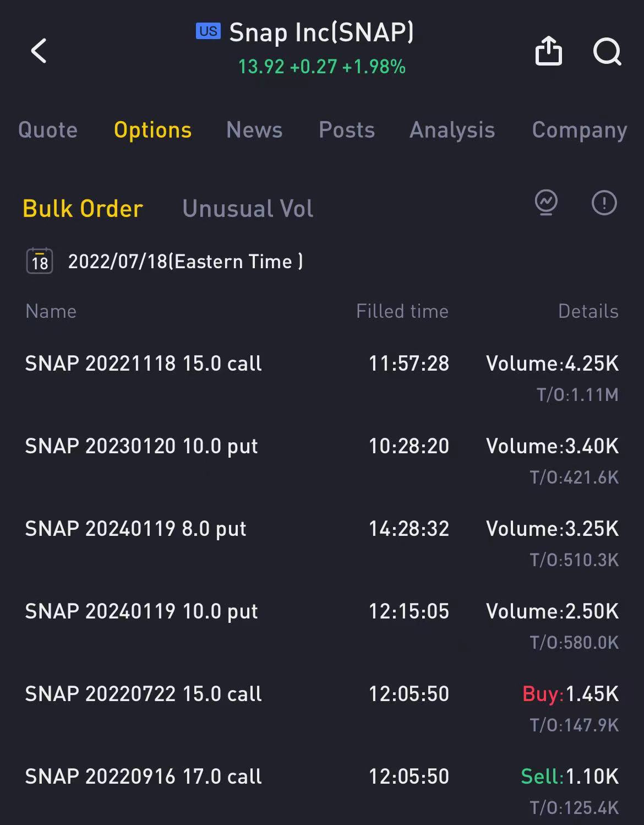
Task: Tap the back arrow icon
Action: click(39, 51)
